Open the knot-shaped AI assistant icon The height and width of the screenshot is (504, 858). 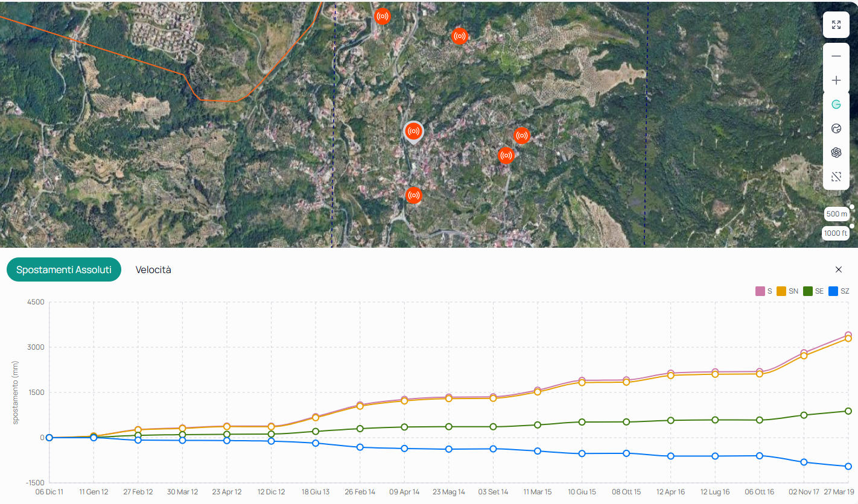(x=836, y=153)
